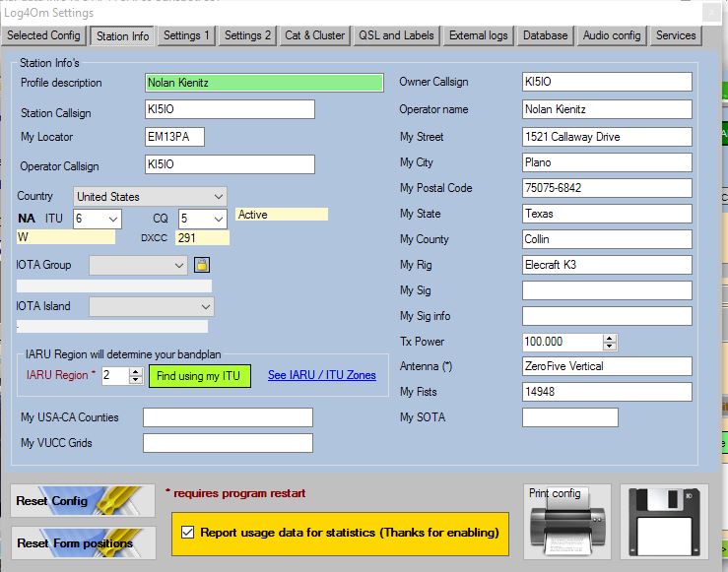The height and width of the screenshot is (572, 728).
Task: Click the Antenna field with ZeroFive Vertical
Action: pos(607,366)
